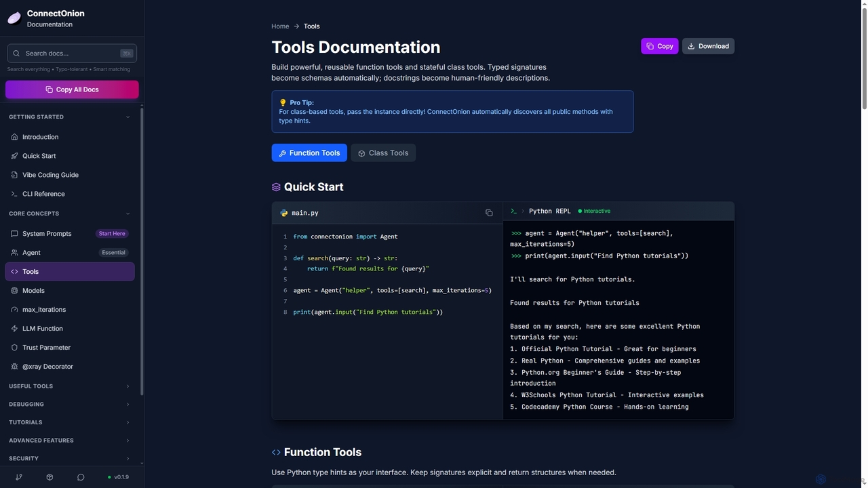Click the chat bubble icon in sidebar footer
The width and height of the screenshot is (868, 488).
click(x=81, y=477)
